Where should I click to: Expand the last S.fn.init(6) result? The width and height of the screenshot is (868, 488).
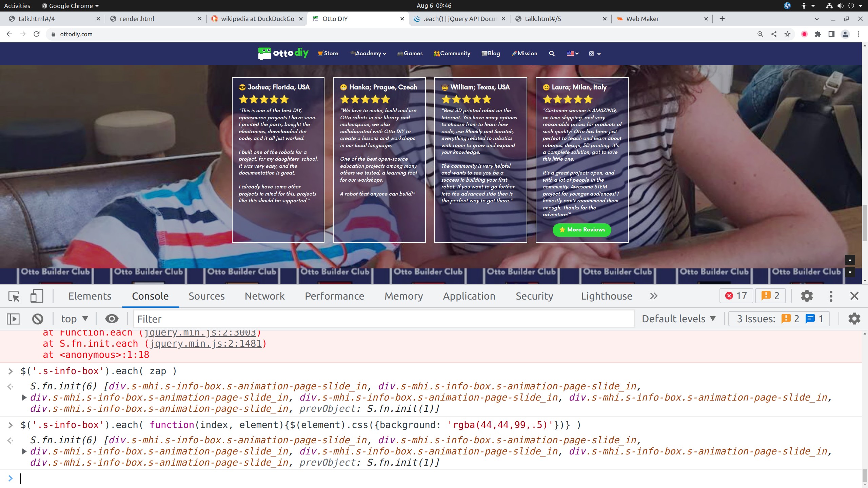click(24, 451)
